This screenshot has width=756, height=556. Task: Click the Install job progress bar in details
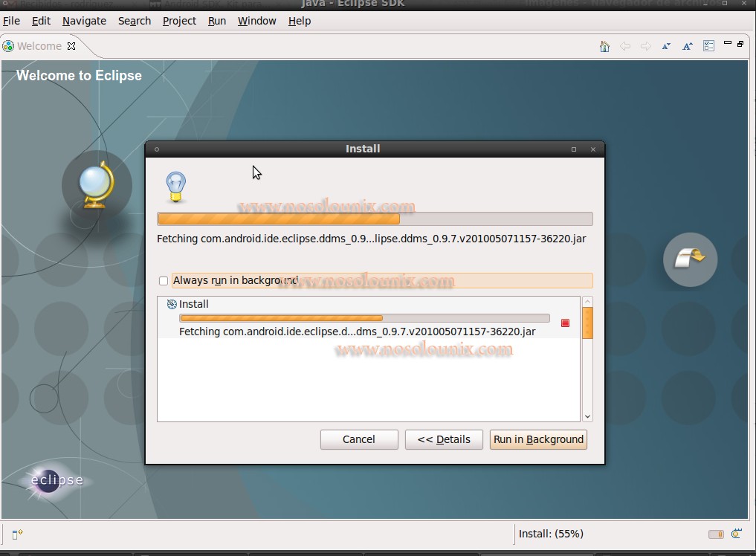point(364,318)
